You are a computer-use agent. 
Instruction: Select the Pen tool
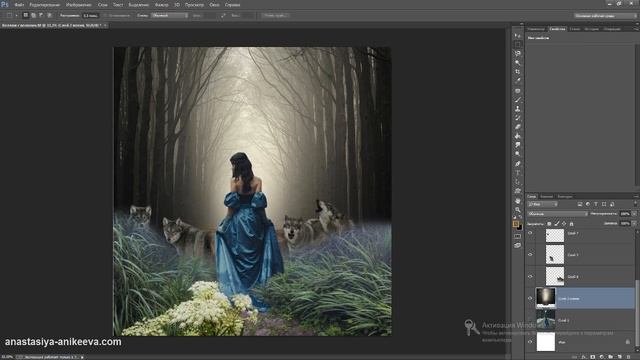point(518,164)
